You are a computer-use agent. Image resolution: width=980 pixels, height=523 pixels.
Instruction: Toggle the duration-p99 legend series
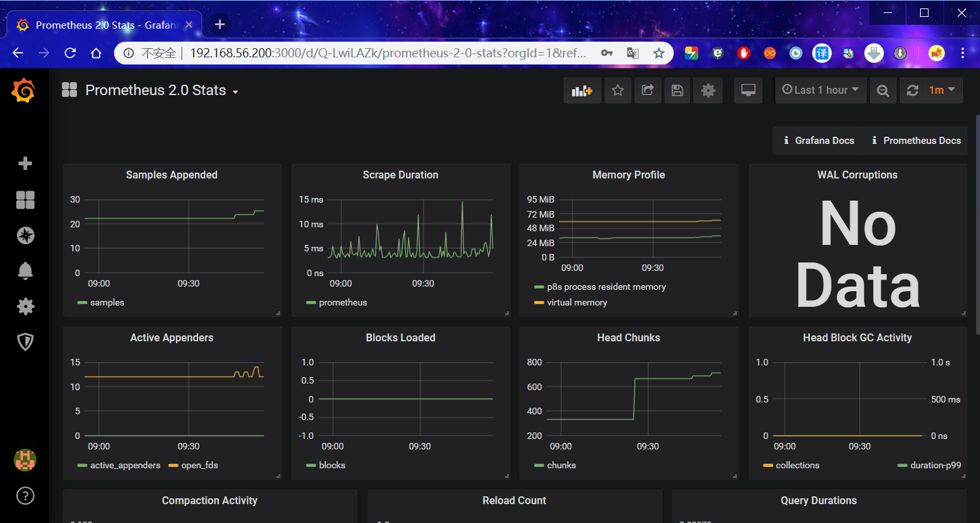click(x=936, y=465)
